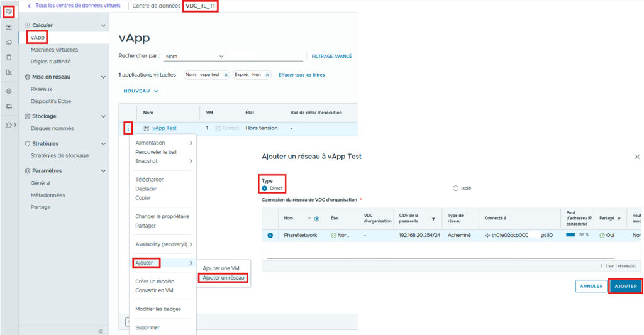
Task: Click the collapse sidebar double-chevron icon
Action: [99, 331]
